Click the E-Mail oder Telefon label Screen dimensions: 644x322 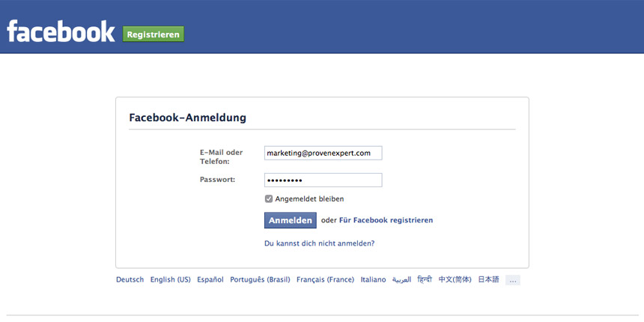coord(222,157)
